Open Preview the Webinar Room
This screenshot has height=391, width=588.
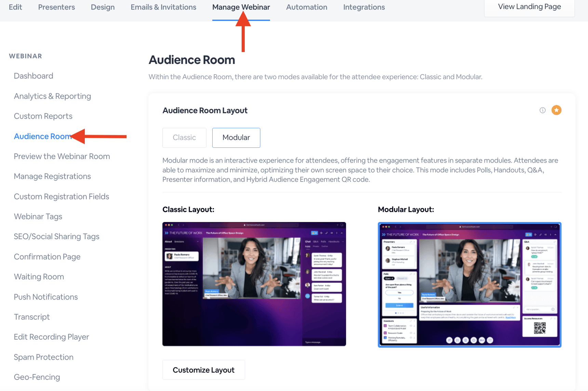(x=62, y=156)
